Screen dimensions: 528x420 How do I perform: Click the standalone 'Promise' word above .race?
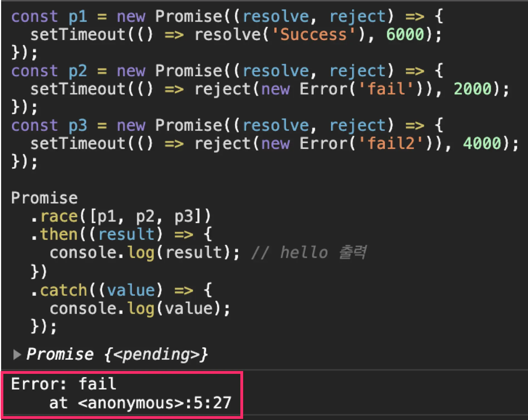(x=45, y=198)
